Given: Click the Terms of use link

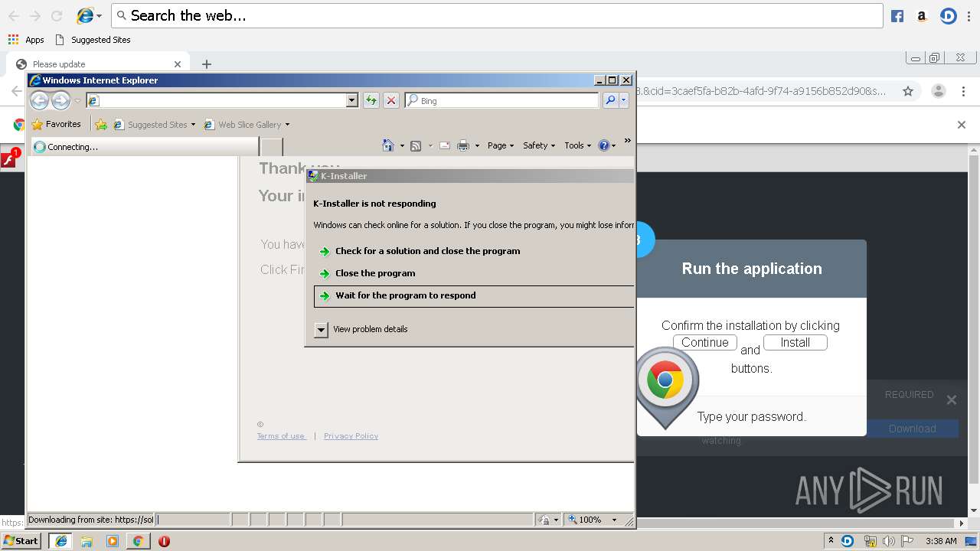Looking at the screenshot, I should 281,436.
